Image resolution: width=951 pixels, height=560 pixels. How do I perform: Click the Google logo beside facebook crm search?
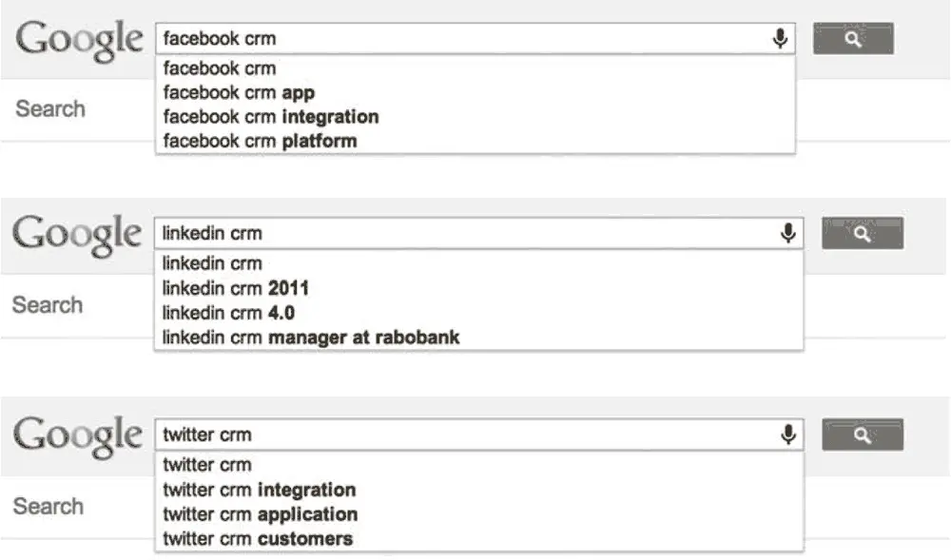click(79, 40)
